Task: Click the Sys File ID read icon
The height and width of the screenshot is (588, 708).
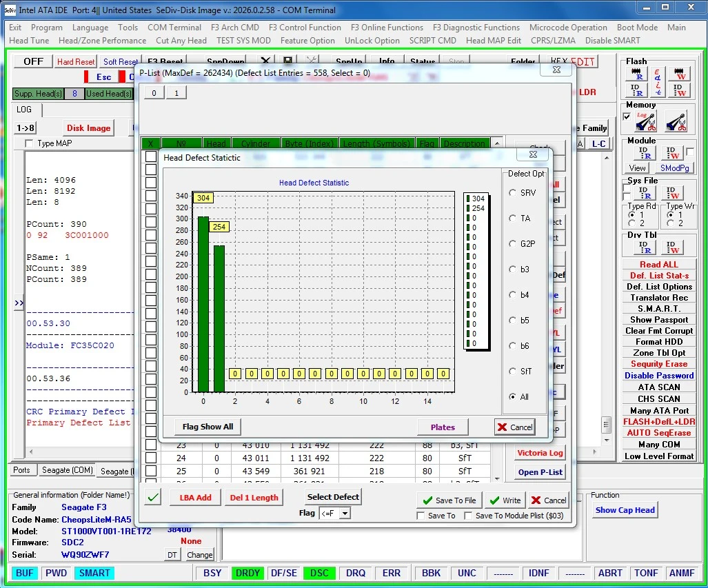Action: (645, 193)
